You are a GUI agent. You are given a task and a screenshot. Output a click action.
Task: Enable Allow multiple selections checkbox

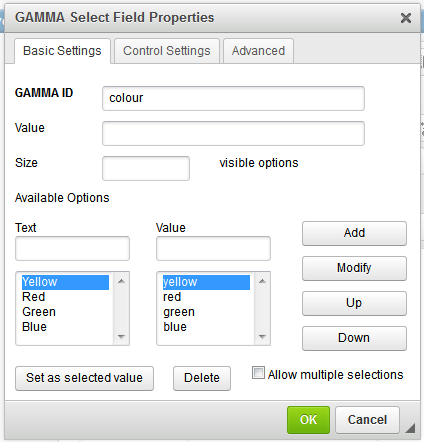[x=258, y=373]
